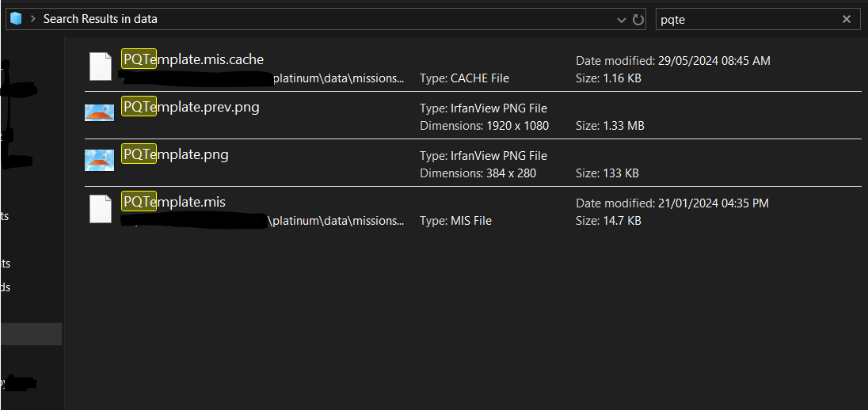The width and height of the screenshot is (868, 410).
Task: Click the highlighted item in navigation pane
Action: tap(31, 334)
